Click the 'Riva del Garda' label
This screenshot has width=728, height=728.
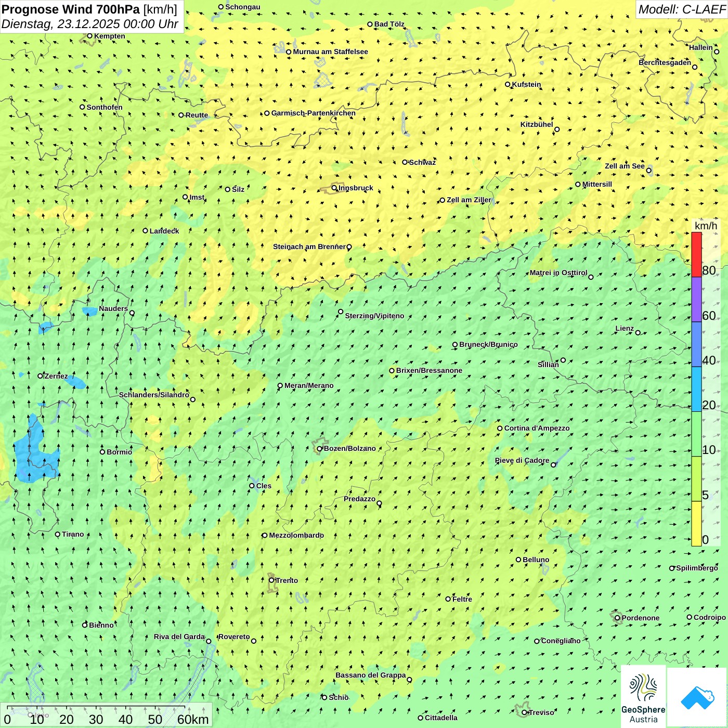point(179,637)
